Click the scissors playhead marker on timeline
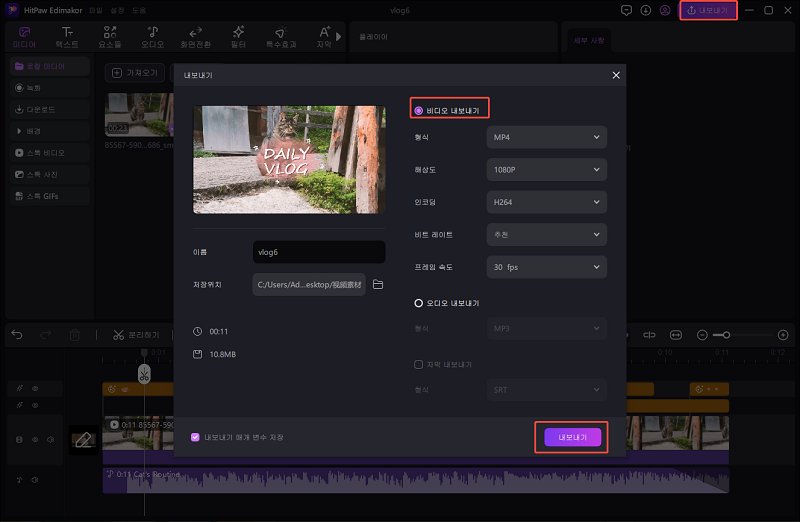Viewport: 800px width, 522px height. tap(144, 374)
